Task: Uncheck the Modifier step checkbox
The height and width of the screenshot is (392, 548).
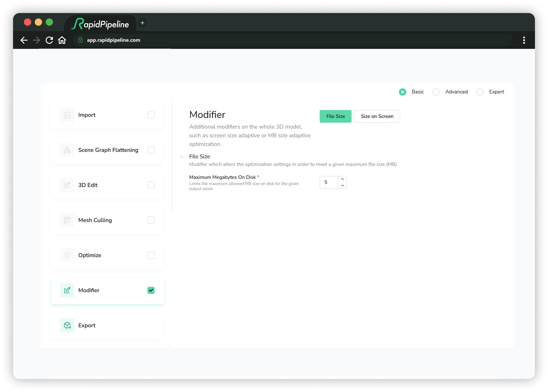Action: 151,290
